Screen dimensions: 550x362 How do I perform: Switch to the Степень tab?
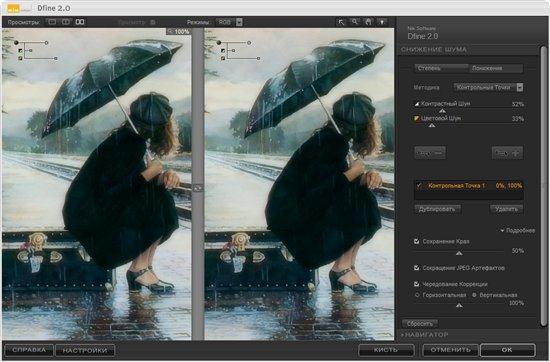441,68
